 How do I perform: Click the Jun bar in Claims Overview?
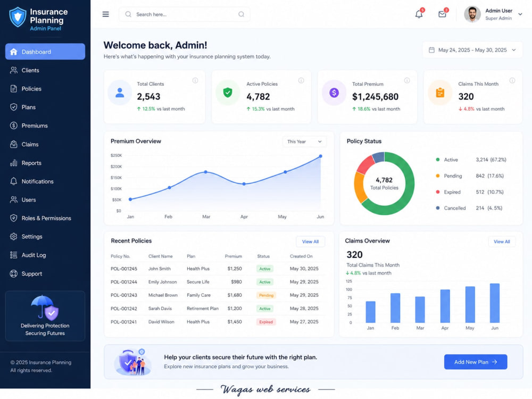pyautogui.click(x=495, y=303)
